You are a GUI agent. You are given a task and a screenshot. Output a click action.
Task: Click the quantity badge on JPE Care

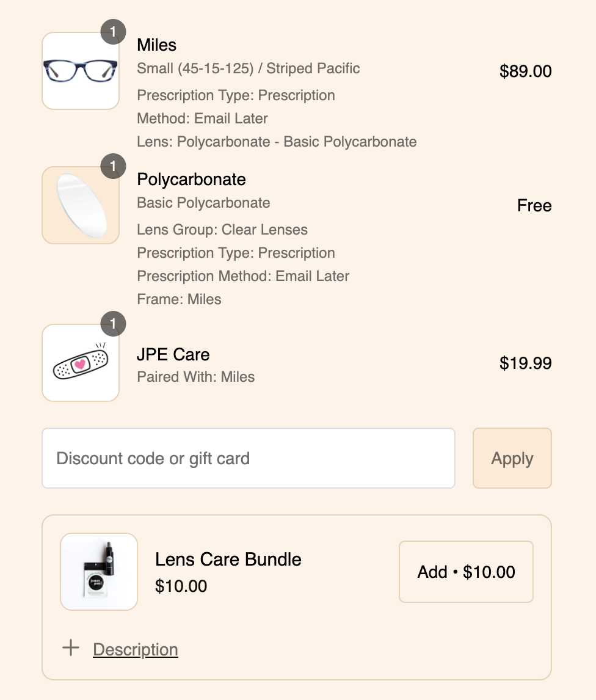[113, 324]
